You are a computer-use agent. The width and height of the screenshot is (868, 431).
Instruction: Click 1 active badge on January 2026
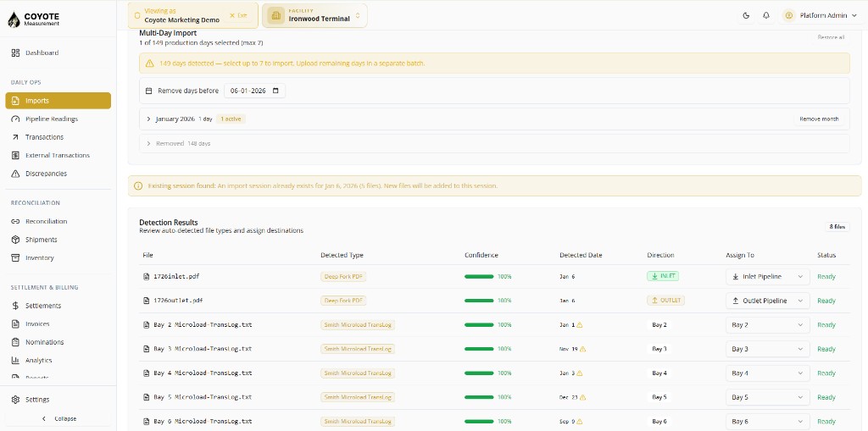[231, 119]
